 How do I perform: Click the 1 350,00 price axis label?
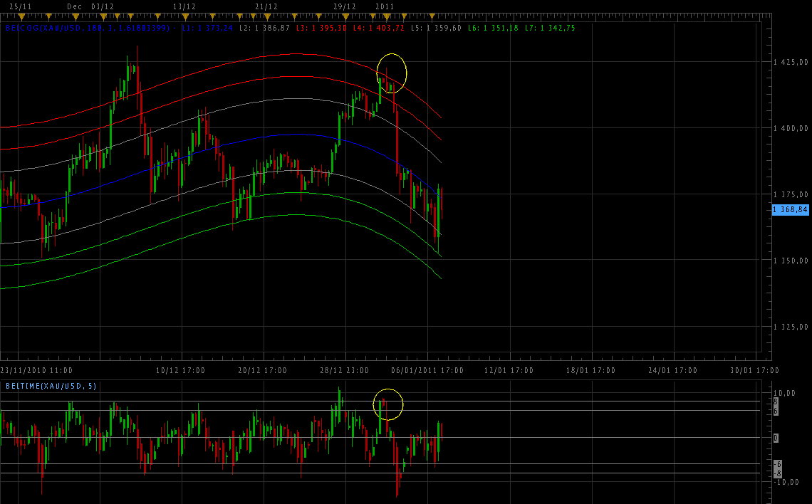tap(791, 261)
